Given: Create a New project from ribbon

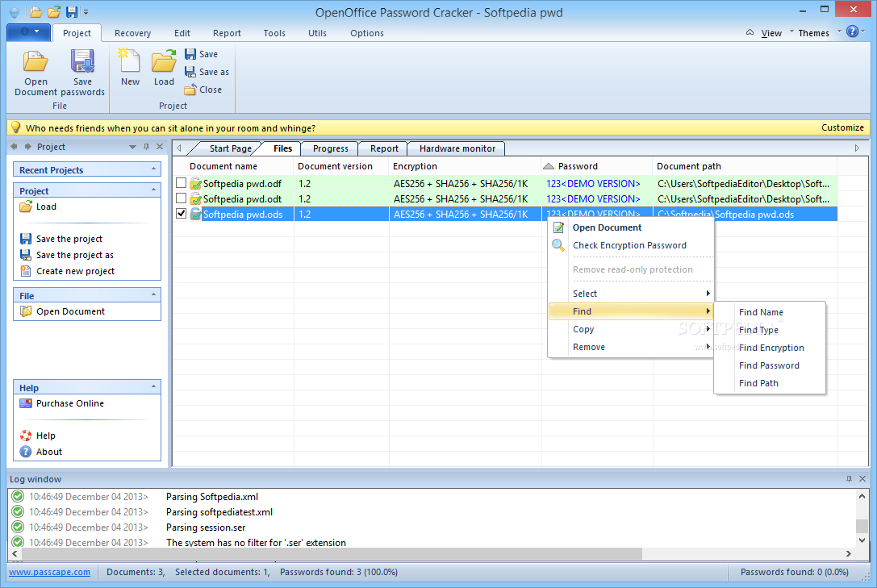Looking at the screenshot, I should (130, 68).
